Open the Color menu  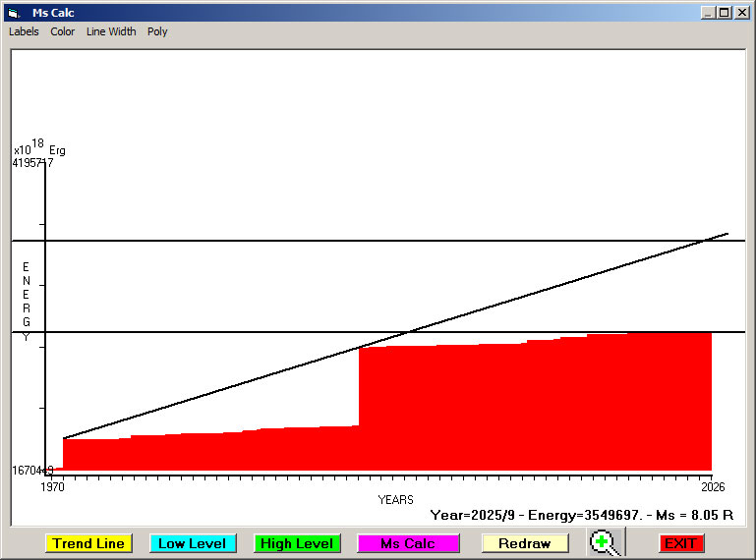click(63, 31)
